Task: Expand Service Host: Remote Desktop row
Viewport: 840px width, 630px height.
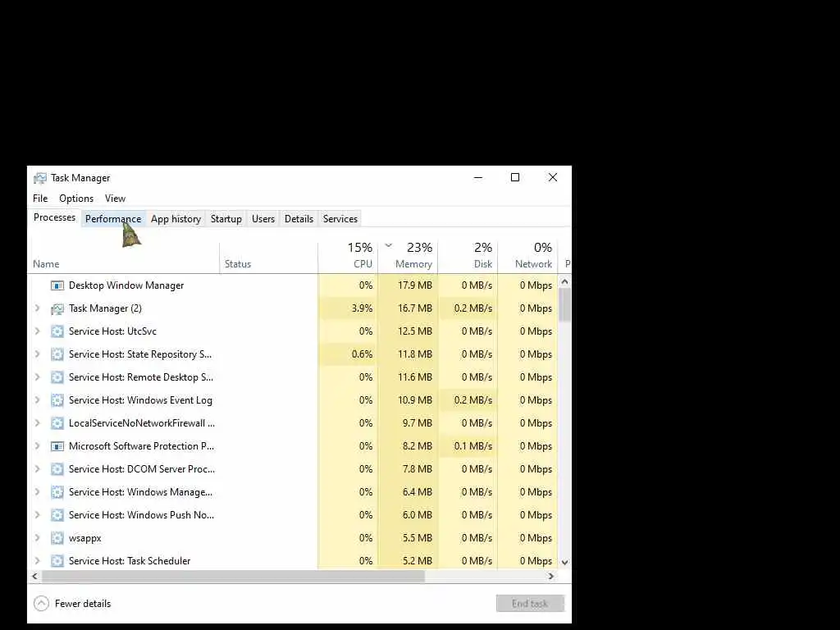Action: 37,377
